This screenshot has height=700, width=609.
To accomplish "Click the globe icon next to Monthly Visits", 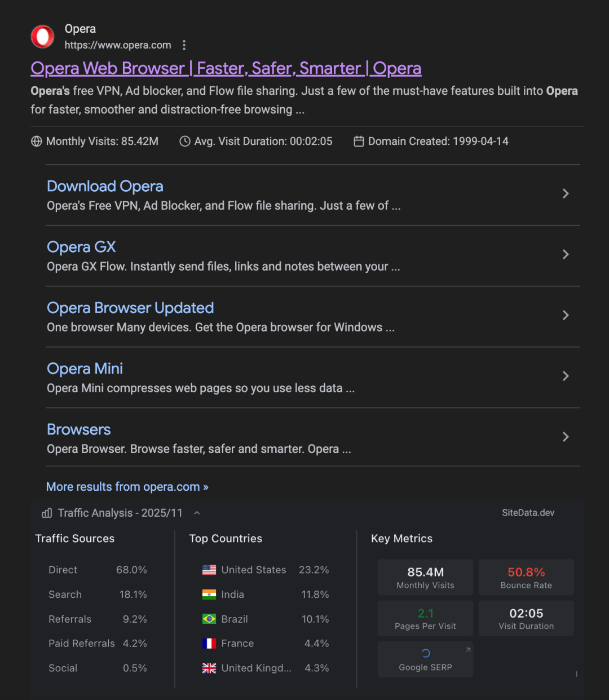I will 37,142.
